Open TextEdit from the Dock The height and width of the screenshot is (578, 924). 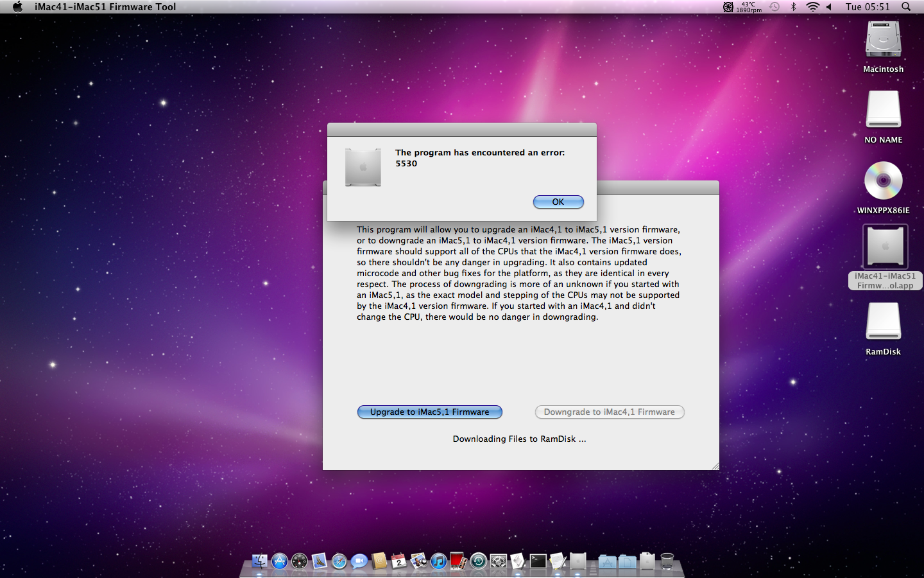point(558,561)
